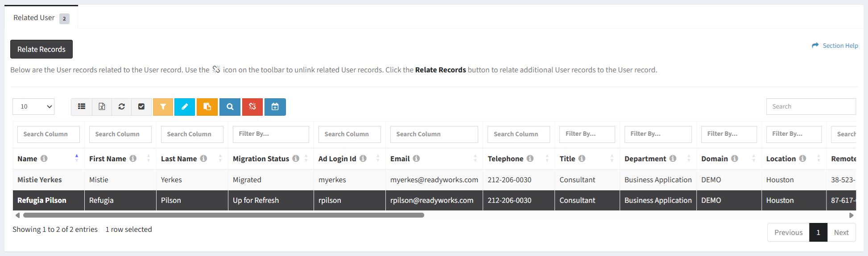
Task: Click the Excel export toolbar icon
Action: pos(102,107)
